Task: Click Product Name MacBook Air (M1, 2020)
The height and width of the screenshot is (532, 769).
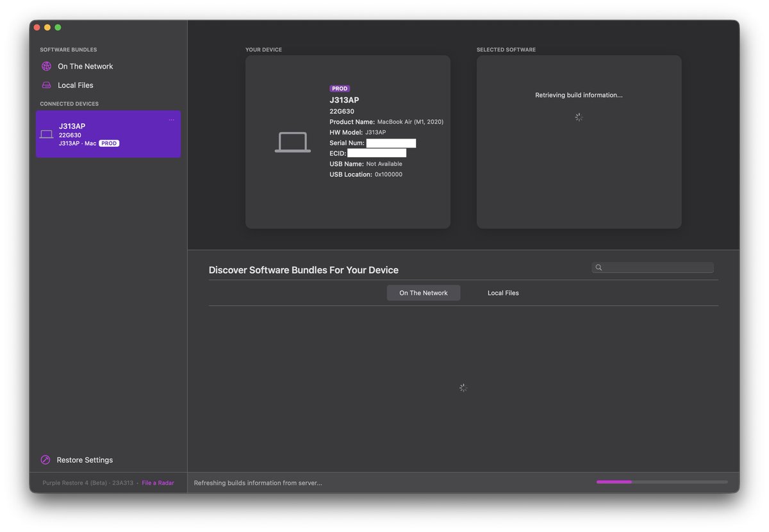Action: (386, 122)
